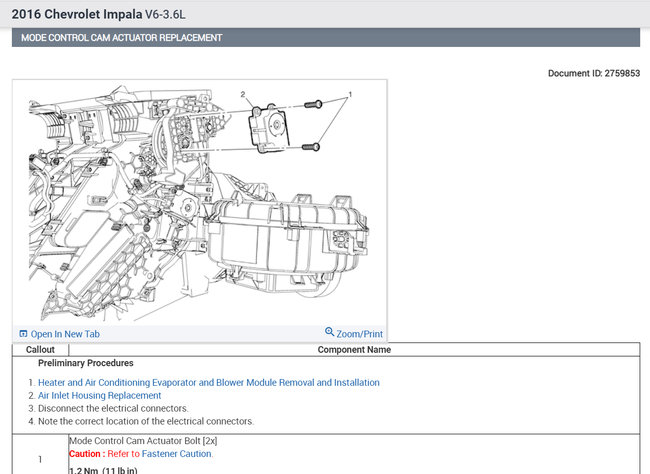Click the Document ID 2759853 text
650x474 pixels.
coord(593,73)
